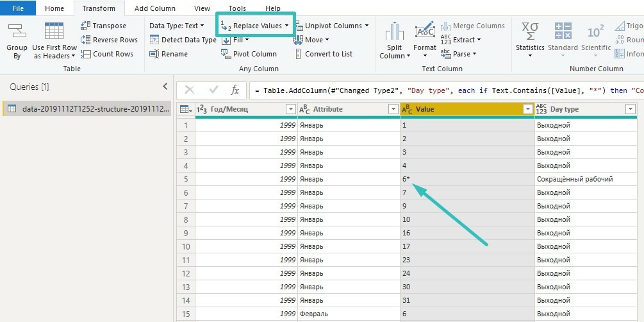644x322 pixels.
Task: Click Value cell 31 in row 14
Action: pos(467,300)
